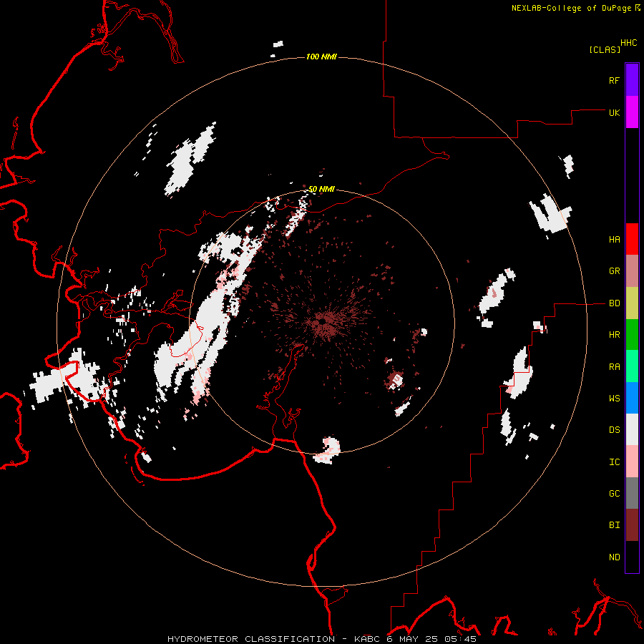This screenshot has height=644, width=644.
Task: Click the "HHC" product code text
Action: 629,43
